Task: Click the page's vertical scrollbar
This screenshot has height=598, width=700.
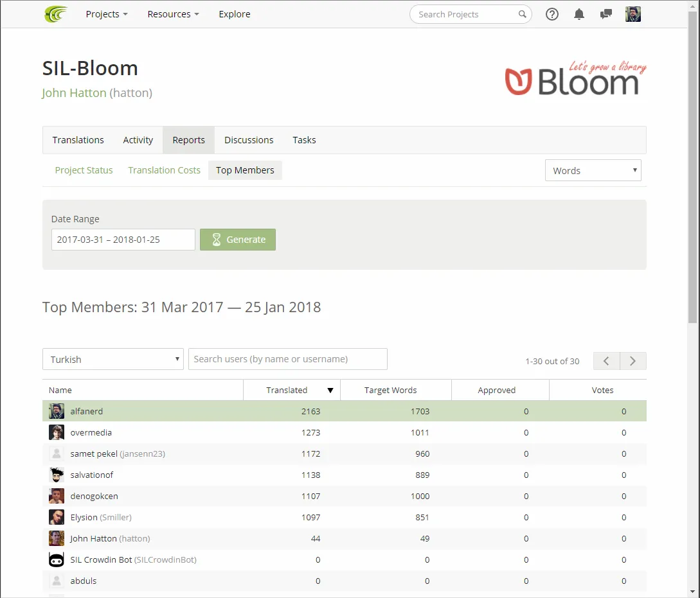Action: (x=692, y=167)
